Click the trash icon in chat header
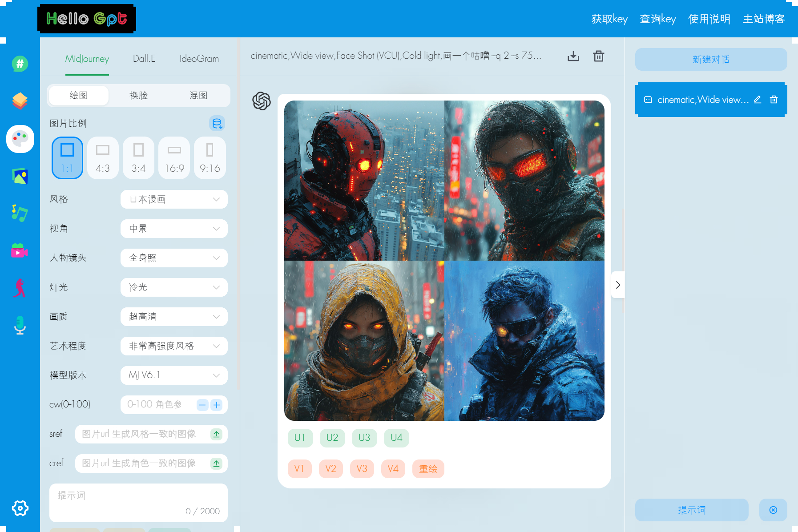Image resolution: width=798 pixels, height=532 pixels. (x=599, y=56)
